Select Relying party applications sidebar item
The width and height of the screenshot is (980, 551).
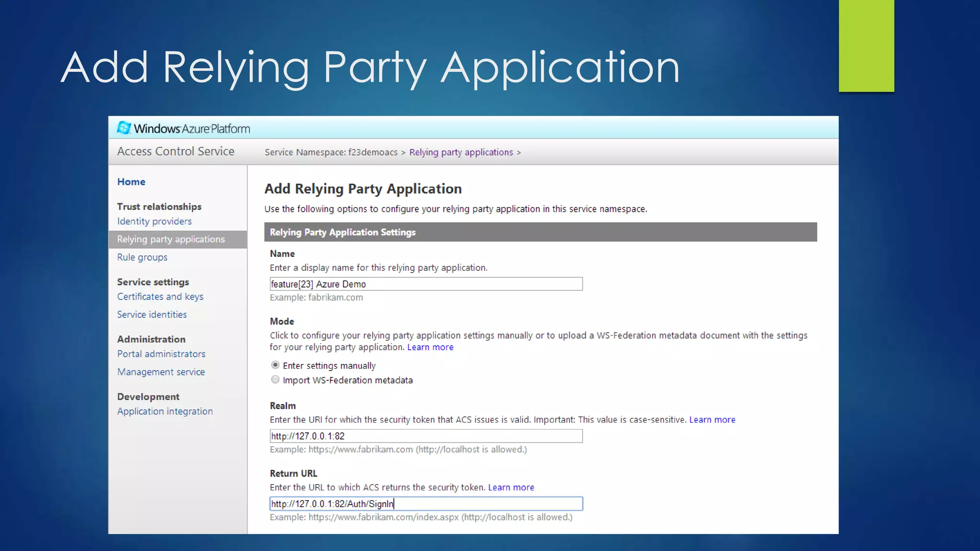171,239
